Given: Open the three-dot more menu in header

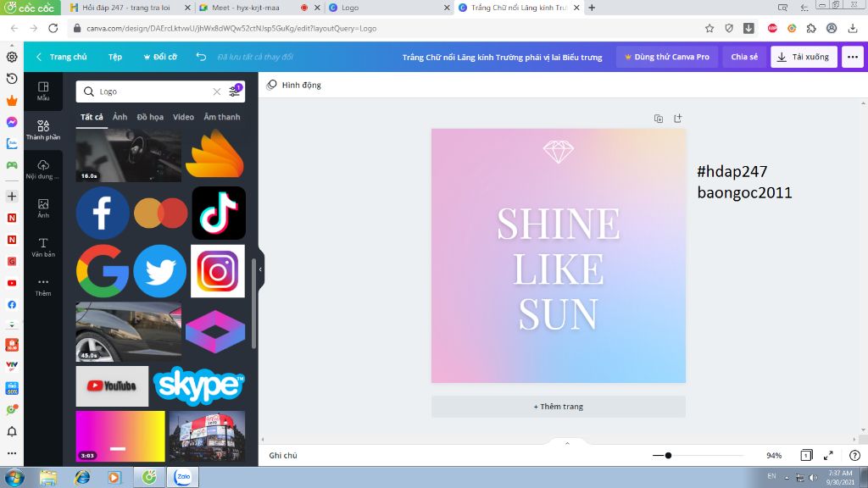Looking at the screenshot, I should 853,57.
